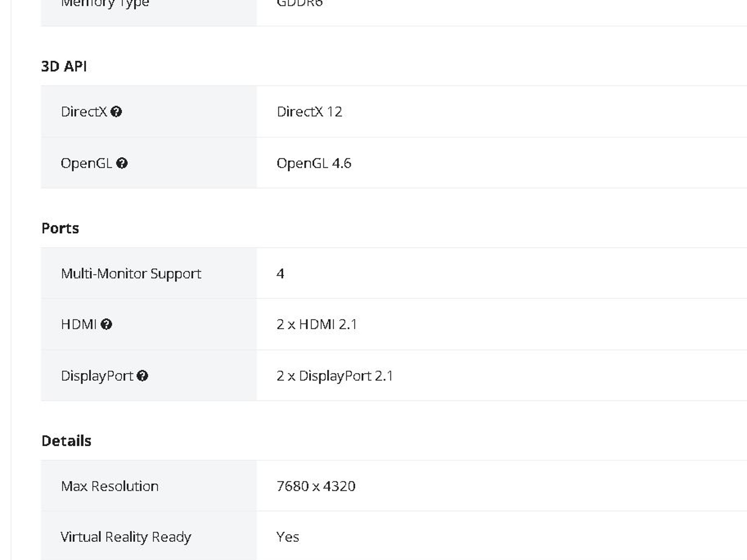Click the Multi-Monitor Support value 4

click(x=280, y=273)
